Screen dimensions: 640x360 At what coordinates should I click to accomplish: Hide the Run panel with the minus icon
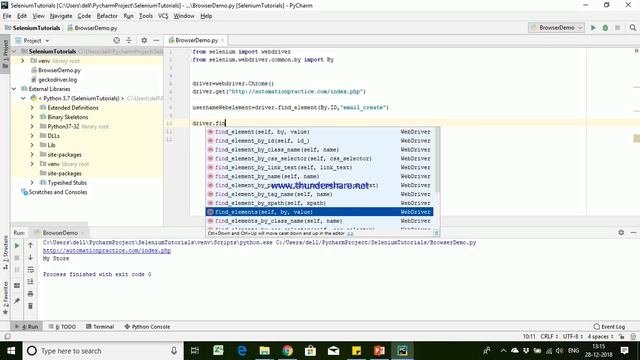point(633,232)
